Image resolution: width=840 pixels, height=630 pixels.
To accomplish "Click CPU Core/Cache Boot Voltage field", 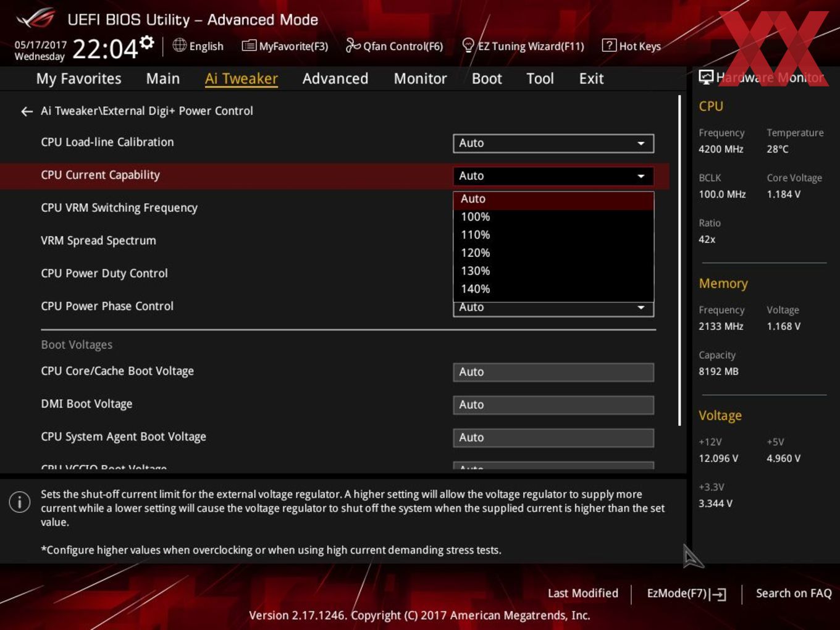I will [553, 372].
